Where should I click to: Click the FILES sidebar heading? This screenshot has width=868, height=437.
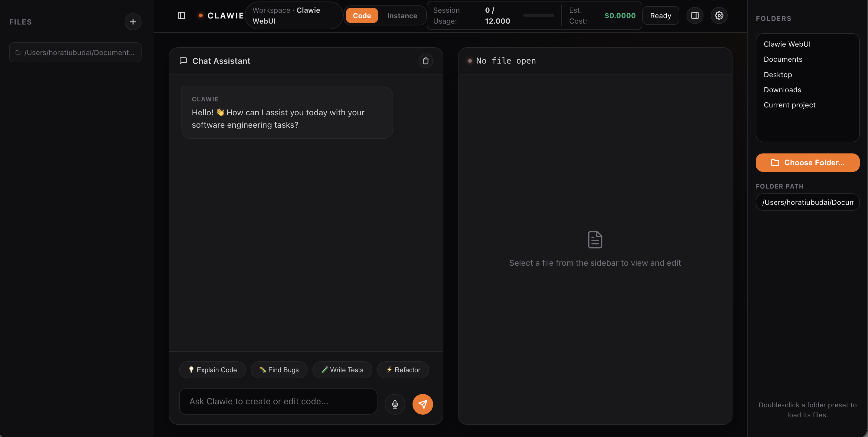[21, 22]
